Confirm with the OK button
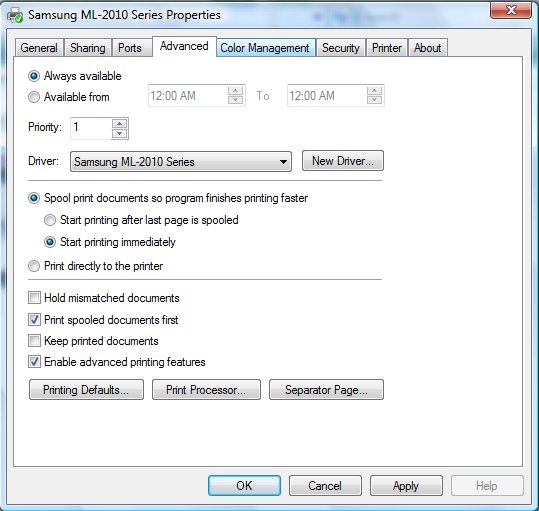539x511 pixels. coord(244,486)
